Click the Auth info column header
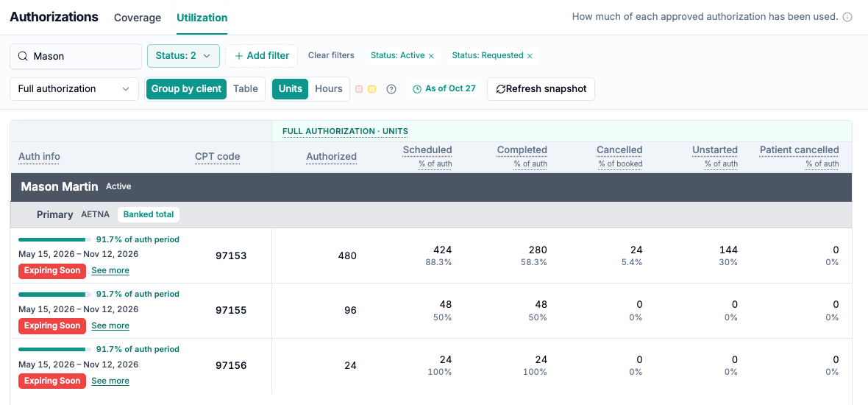Image resolution: width=868 pixels, height=405 pixels. (x=39, y=157)
